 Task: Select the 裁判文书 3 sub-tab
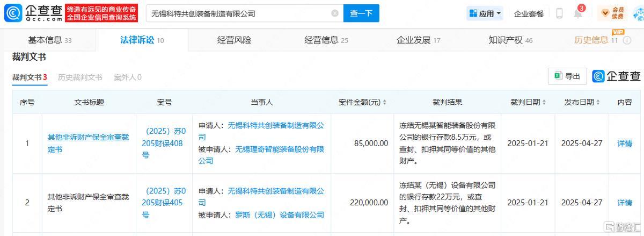tap(30, 77)
